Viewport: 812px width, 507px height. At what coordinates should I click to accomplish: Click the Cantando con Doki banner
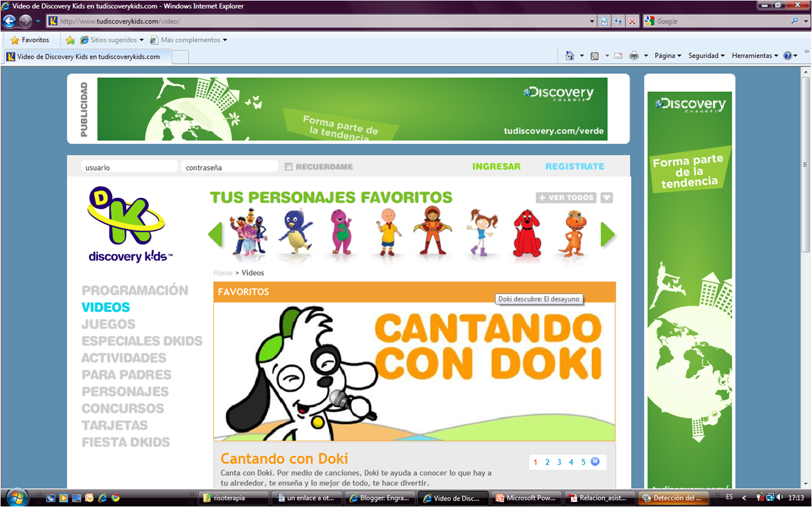pos(414,372)
